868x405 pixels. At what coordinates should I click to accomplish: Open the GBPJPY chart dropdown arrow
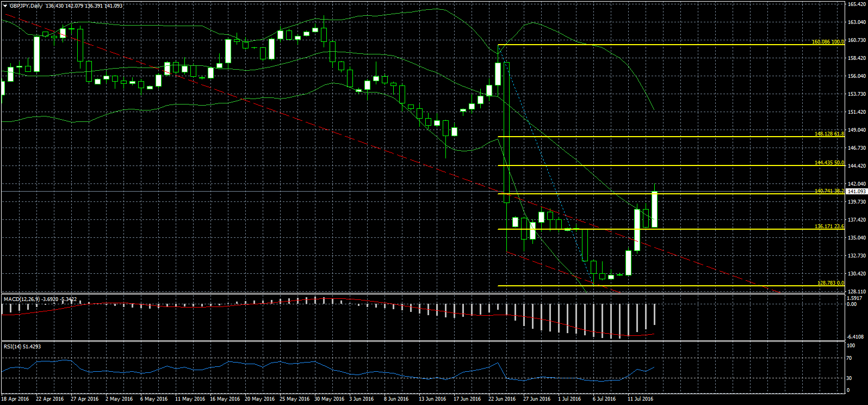4,6
